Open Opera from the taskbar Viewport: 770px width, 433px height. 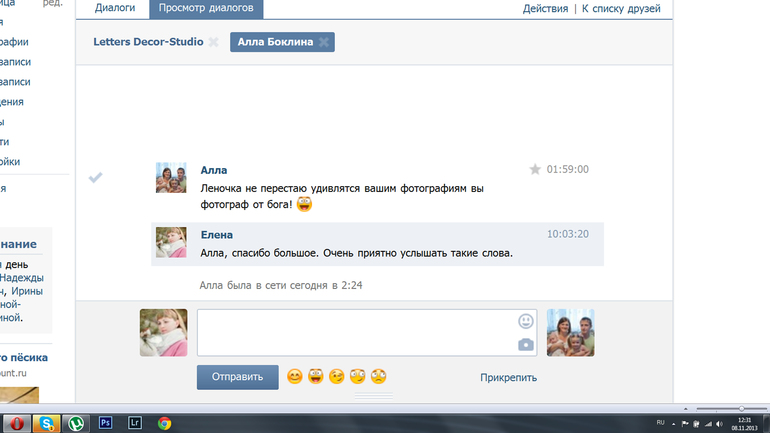tap(16, 423)
